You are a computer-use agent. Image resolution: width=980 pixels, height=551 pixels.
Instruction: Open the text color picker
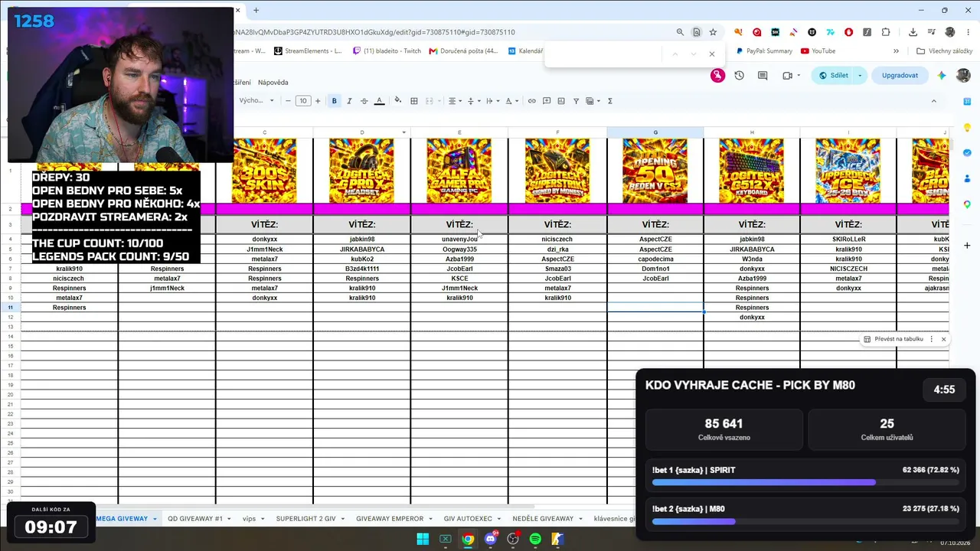point(379,101)
